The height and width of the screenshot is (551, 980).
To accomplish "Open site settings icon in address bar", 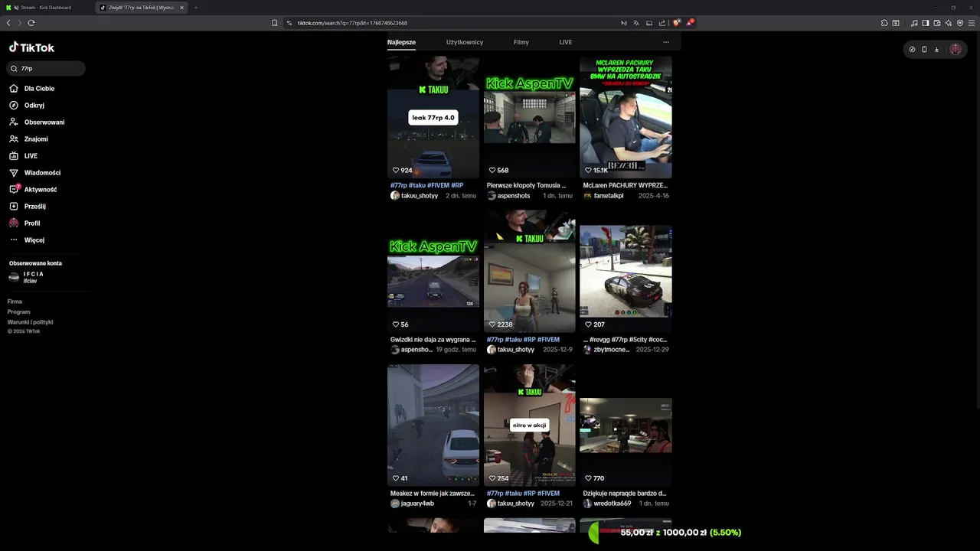I will 290,23.
